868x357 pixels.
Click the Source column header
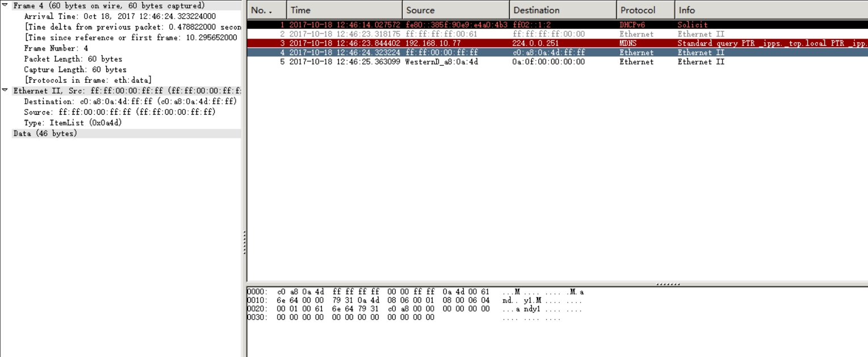pyautogui.click(x=456, y=10)
